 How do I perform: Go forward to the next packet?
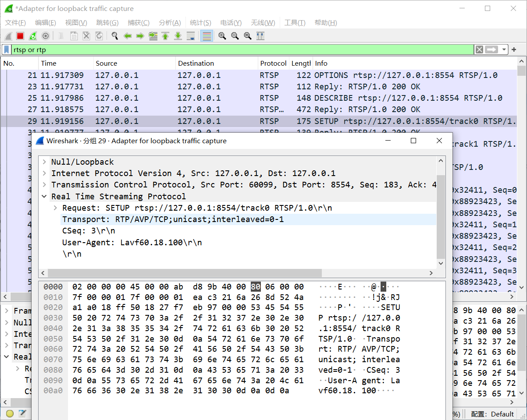(140, 36)
